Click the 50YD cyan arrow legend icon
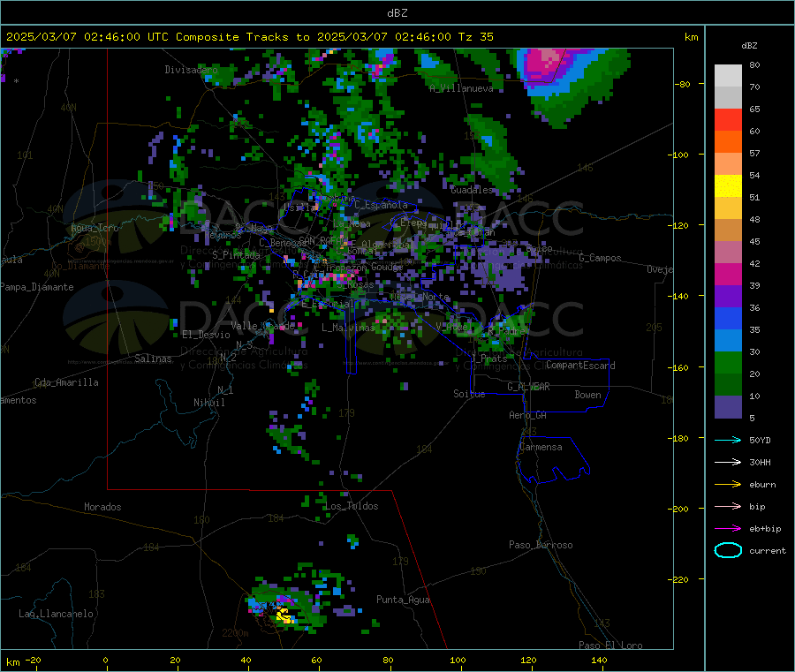This screenshot has height=672, width=795. [728, 440]
